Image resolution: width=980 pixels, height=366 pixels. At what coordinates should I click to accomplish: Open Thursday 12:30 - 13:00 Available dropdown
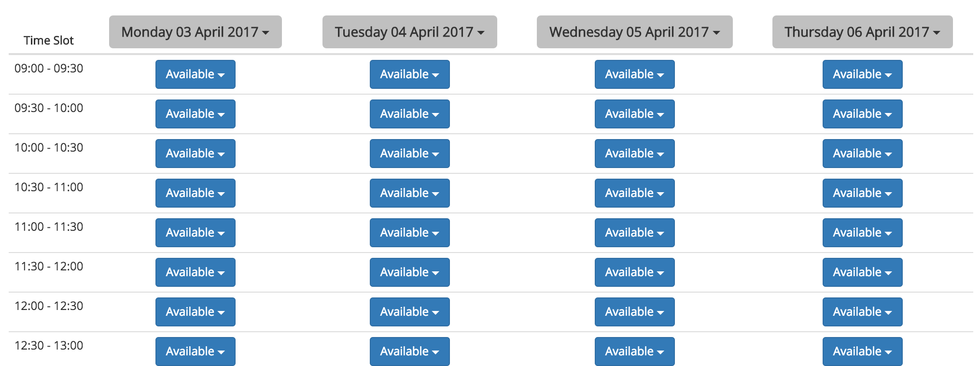click(x=863, y=352)
